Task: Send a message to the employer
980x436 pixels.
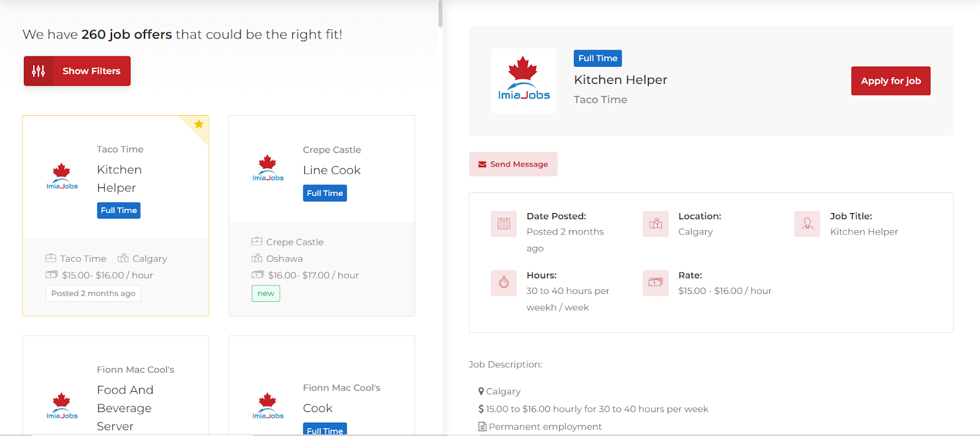Action: pyautogui.click(x=513, y=164)
